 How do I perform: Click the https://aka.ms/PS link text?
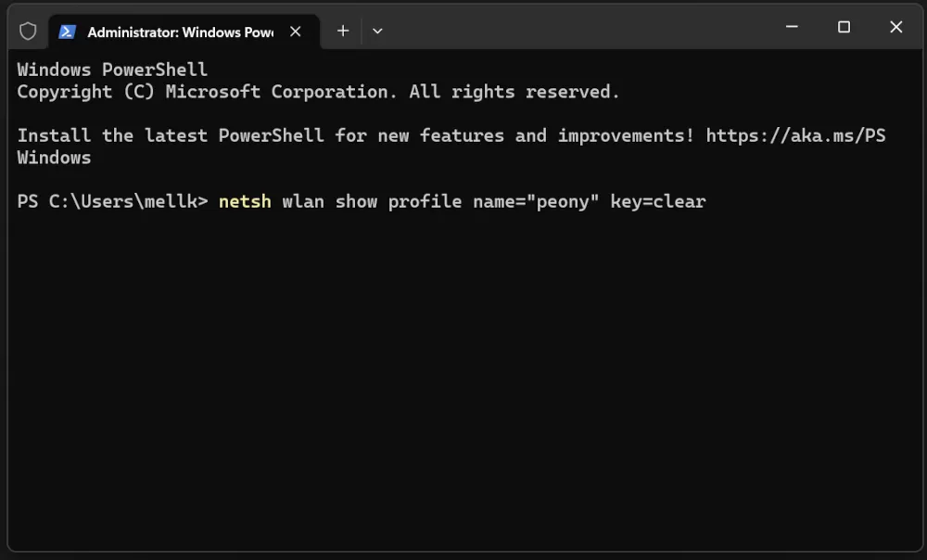[795, 135]
